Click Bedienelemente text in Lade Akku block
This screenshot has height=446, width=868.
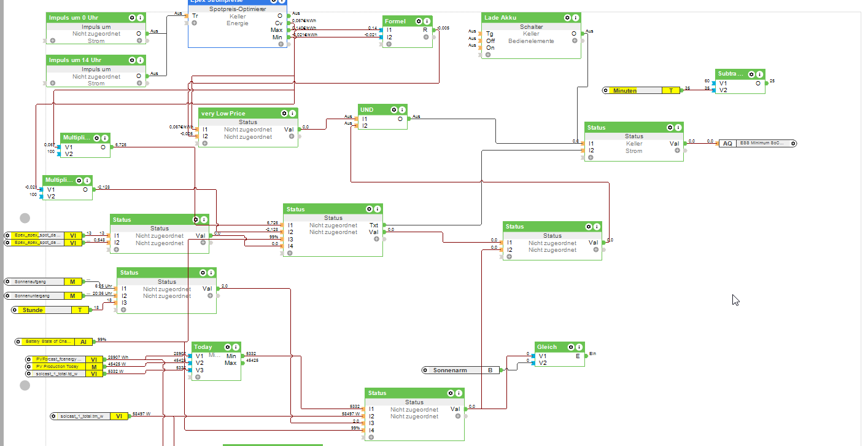[x=531, y=41]
